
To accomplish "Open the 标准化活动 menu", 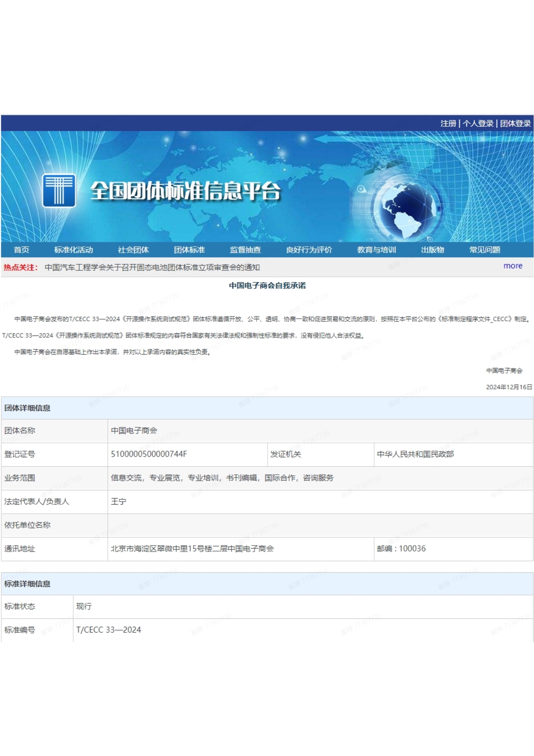I will pos(73,250).
